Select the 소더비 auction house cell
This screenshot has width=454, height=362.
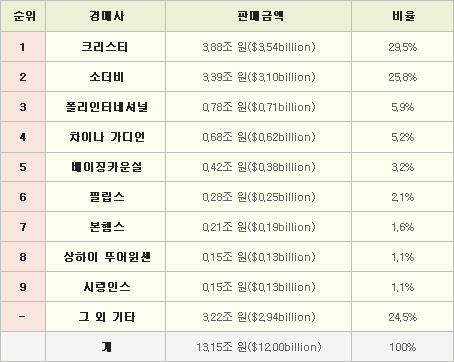coord(106,77)
